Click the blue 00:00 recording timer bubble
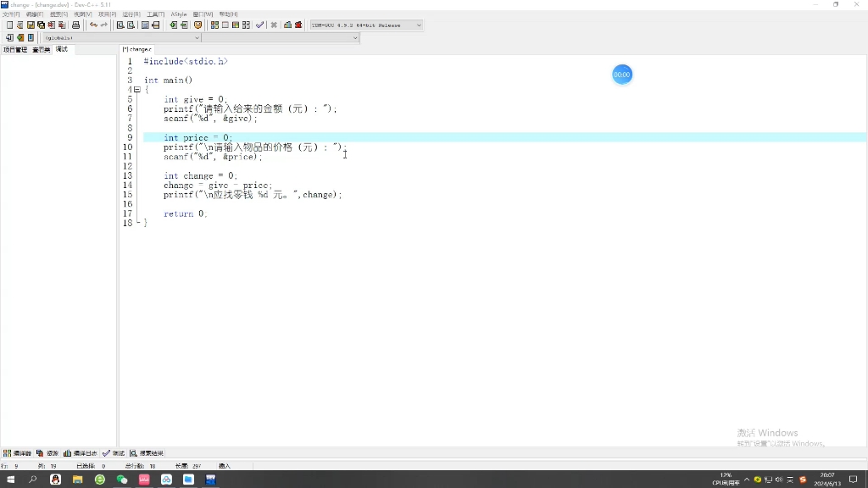The image size is (868, 488). [x=621, y=75]
